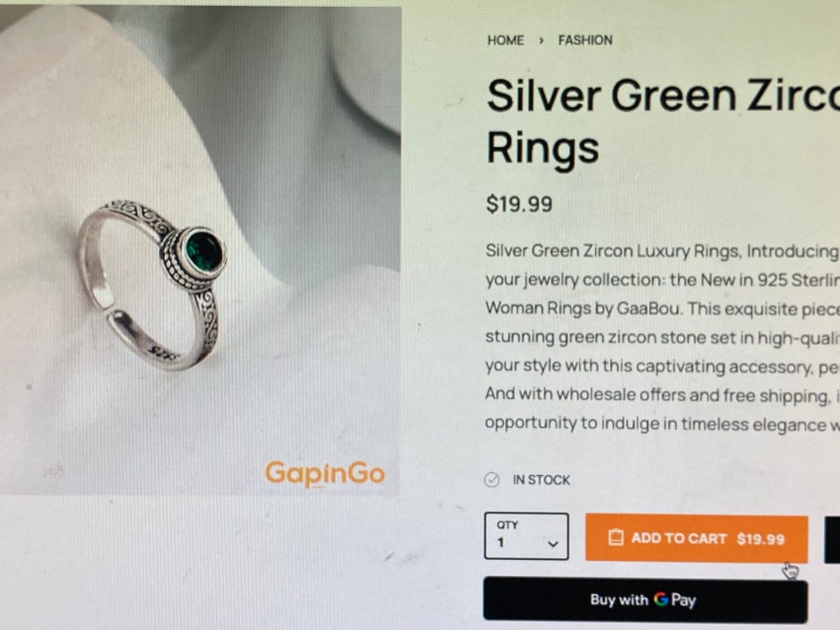Click the green zircon gemstone on the ring
Screen dimensions: 840x630
pyautogui.click(x=204, y=251)
